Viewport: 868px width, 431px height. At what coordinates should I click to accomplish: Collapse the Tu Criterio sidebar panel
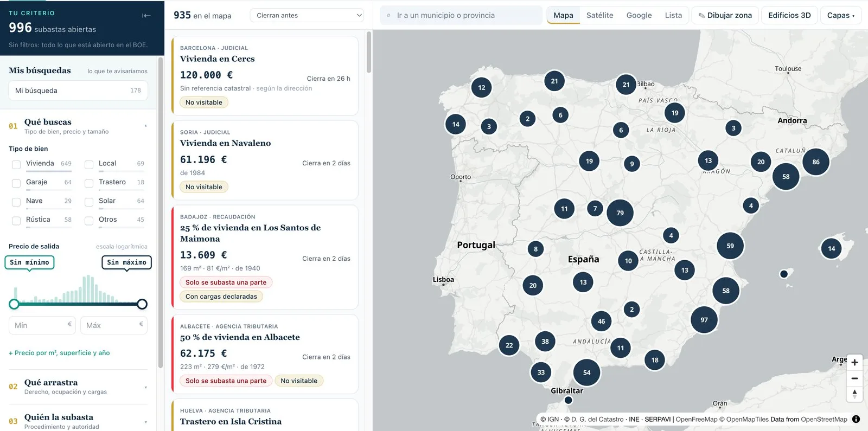(x=146, y=16)
